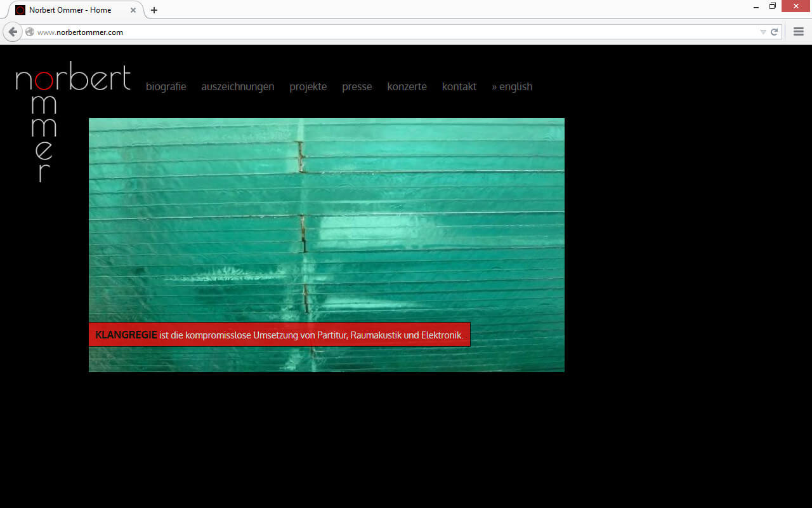Screen dimensions: 812x508
Task: Restore down the browser window
Action: click(x=773, y=6)
